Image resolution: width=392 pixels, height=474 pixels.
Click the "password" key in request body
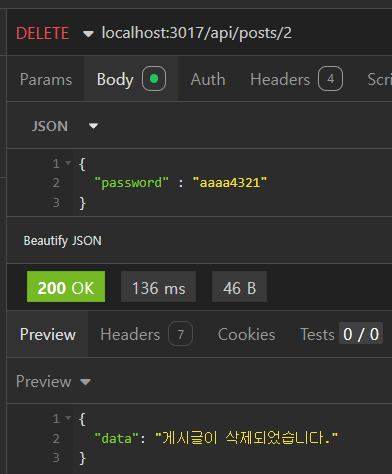(131, 183)
